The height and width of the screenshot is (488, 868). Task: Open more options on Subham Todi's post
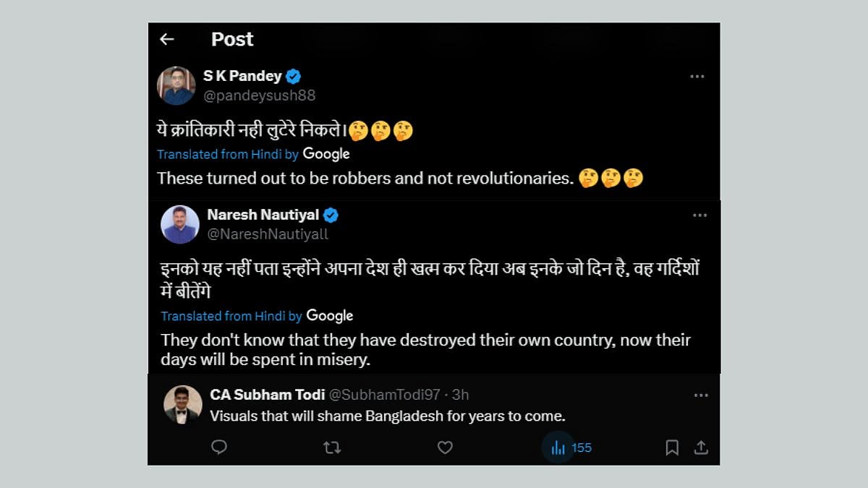point(700,395)
